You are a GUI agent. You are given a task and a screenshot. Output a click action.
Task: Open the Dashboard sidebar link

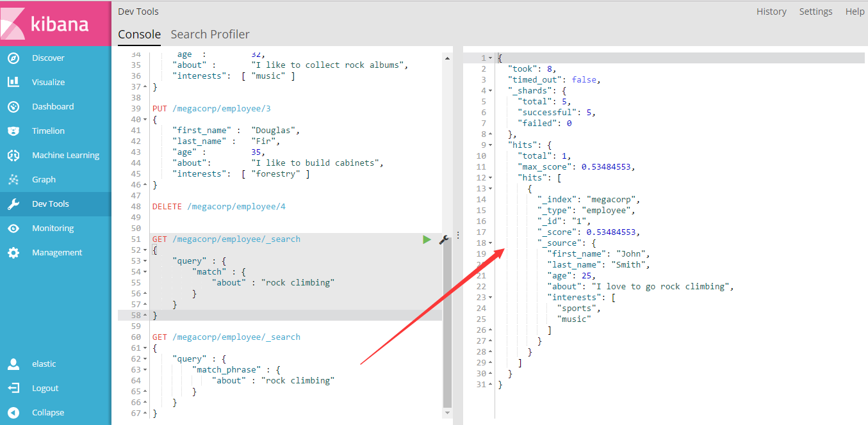[53, 107]
